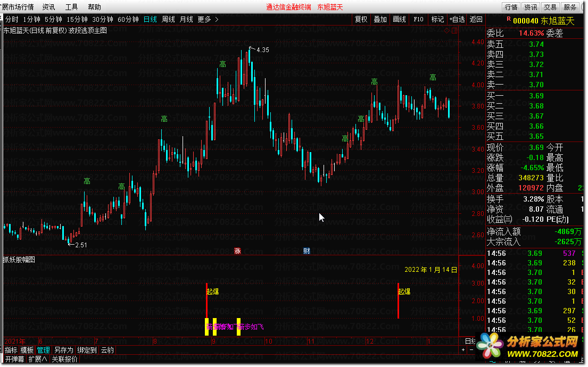Open the 复权 adjustment options
The image size is (588, 367).
(361, 19)
